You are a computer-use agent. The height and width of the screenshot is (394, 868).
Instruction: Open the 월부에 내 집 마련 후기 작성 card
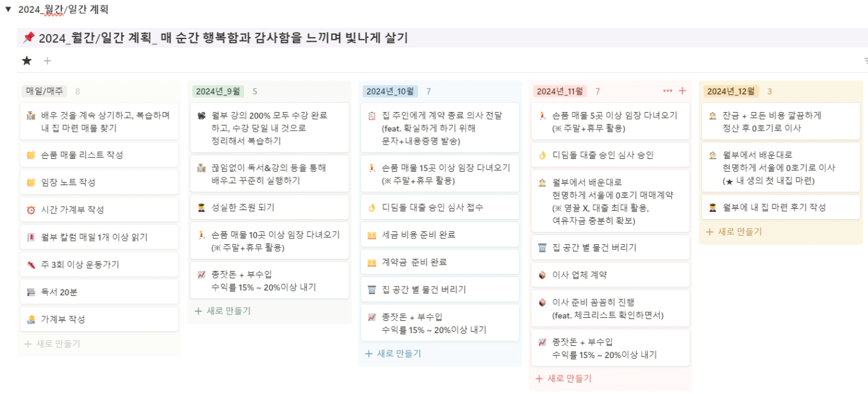(x=774, y=208)
